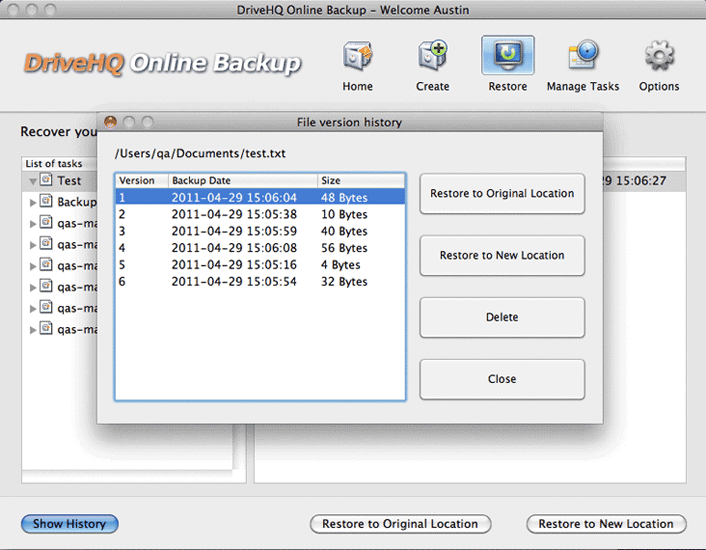
Task: Expand the first qas-ma task node
Action: click(33, 223)
